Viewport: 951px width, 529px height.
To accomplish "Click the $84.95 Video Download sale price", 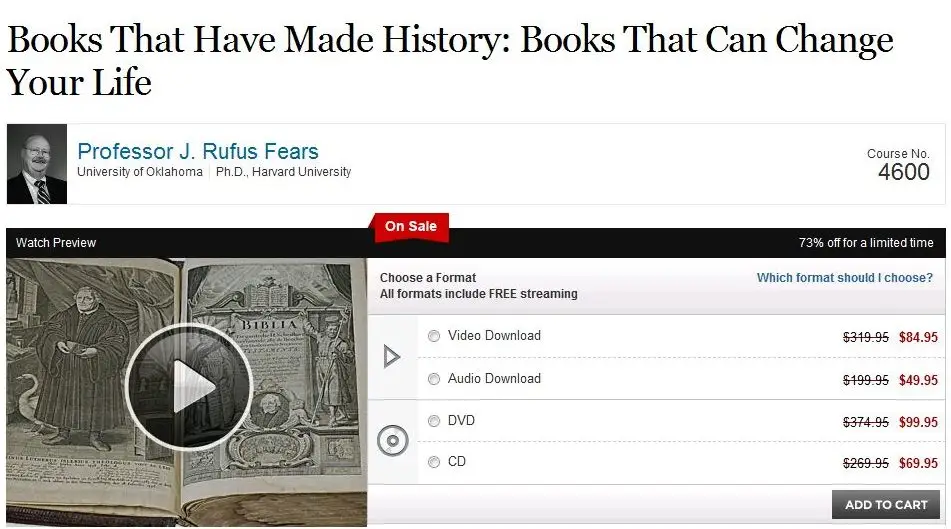I will click(x=918, y=337).
